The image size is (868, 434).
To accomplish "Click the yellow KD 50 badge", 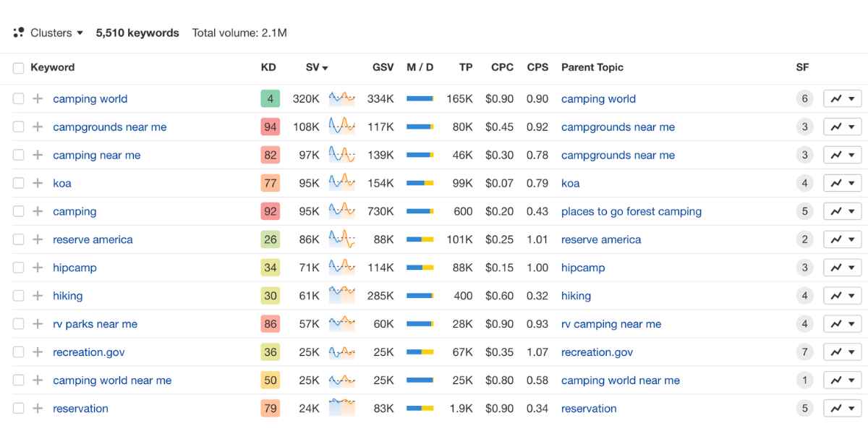I will click(270, 381).
